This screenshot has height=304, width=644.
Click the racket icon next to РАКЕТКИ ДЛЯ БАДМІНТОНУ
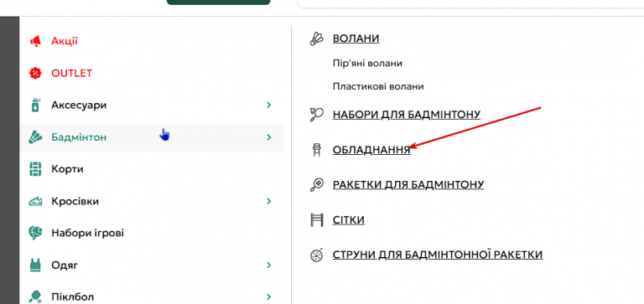[x=317, y=185]
